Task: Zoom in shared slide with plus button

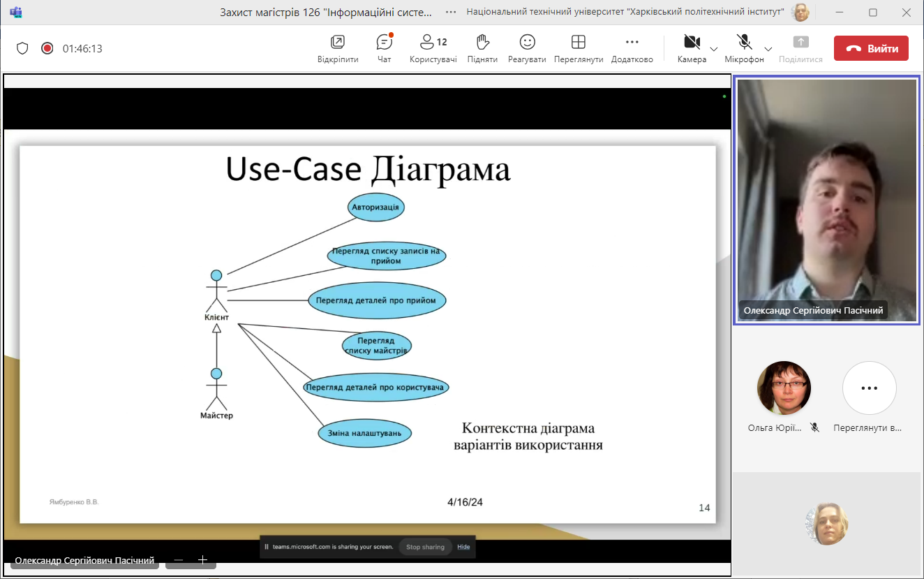Action: click(202, 560)
